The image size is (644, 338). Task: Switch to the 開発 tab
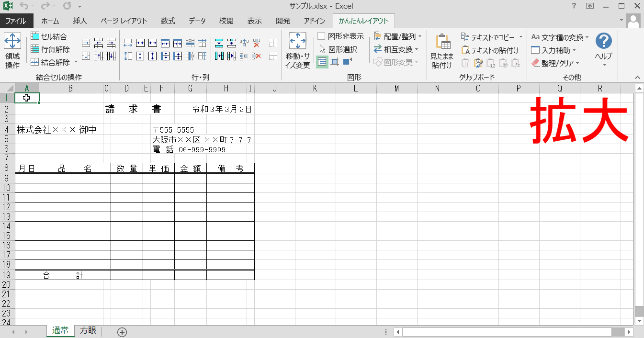point(283,21)
